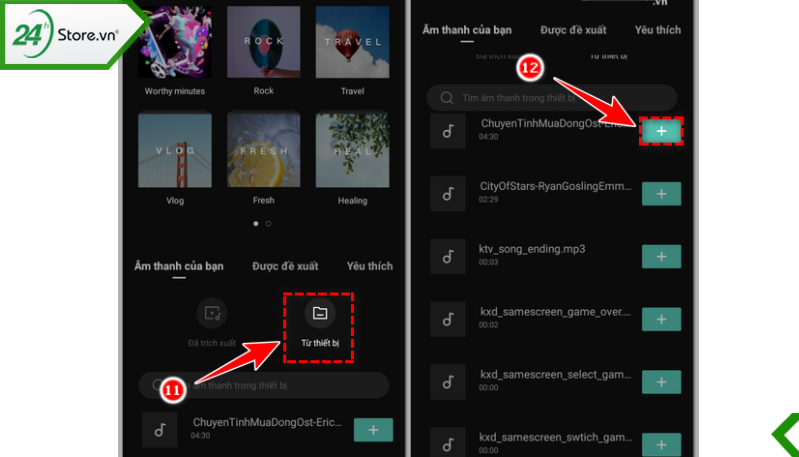This screenshot has height=457, width=799.
Task: Select the 'Âm thanh của bạn' tab in right screen
Action: (467, 30)
